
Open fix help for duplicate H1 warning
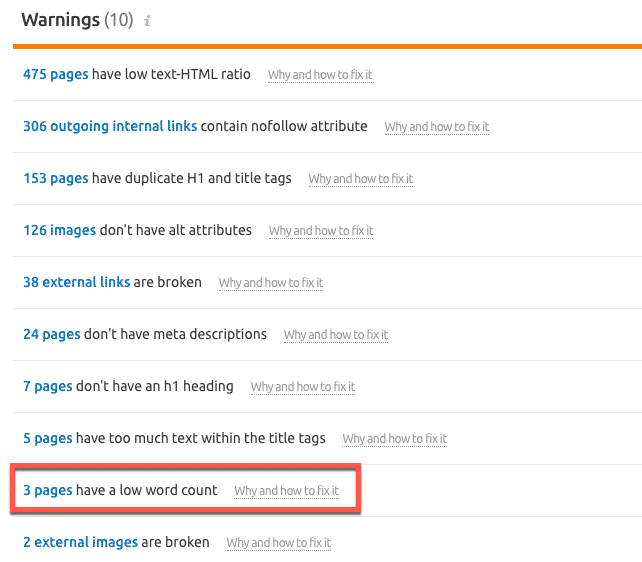coord(360,179)
